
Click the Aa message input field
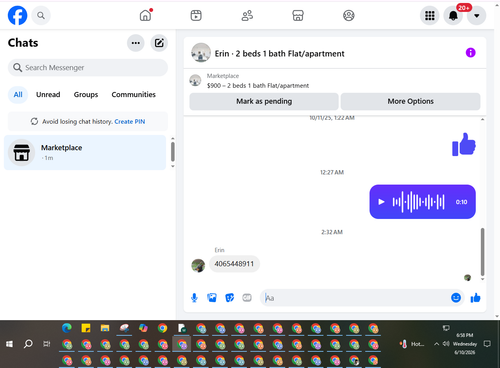tap(355, 298)
